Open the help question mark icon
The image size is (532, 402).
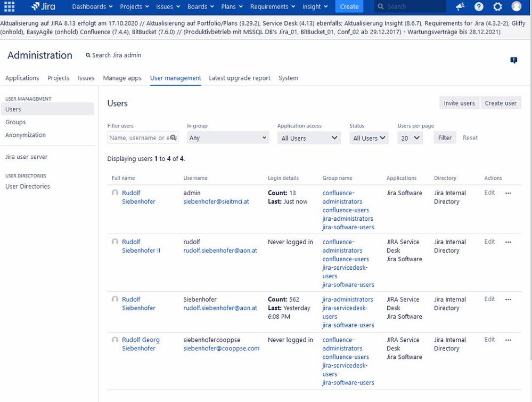[x=479, y=6]
